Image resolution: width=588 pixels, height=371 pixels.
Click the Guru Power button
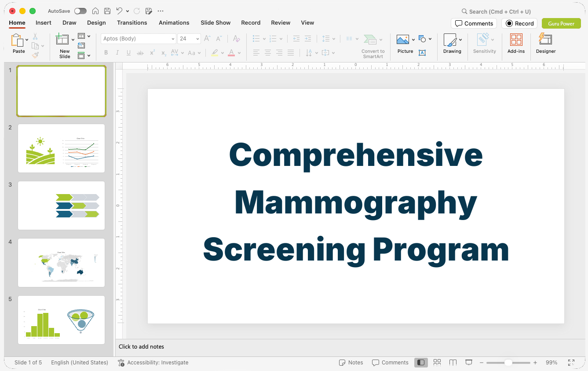[561, 23]
